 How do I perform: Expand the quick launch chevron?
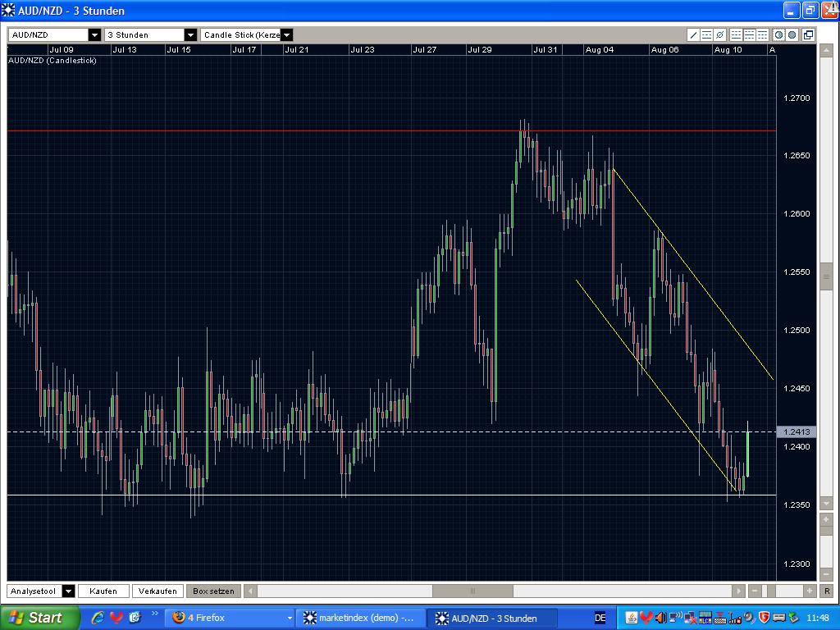155,614
